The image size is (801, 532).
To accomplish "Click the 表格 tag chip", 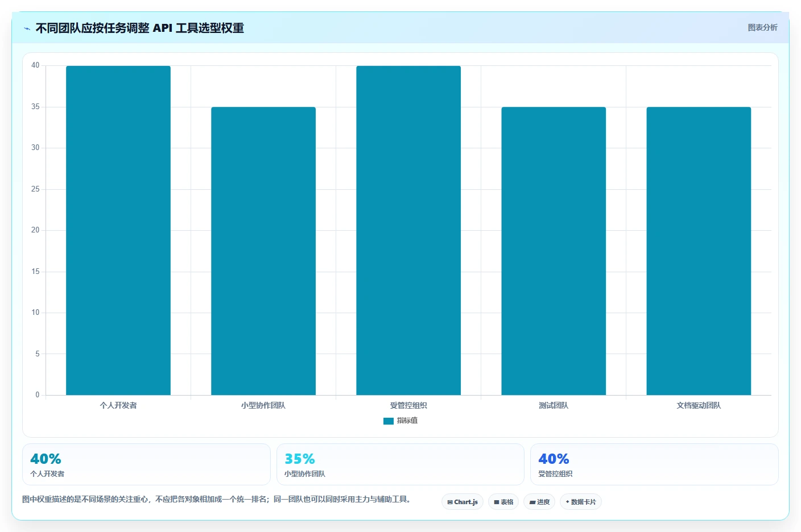I will click(x=503, y=502).
